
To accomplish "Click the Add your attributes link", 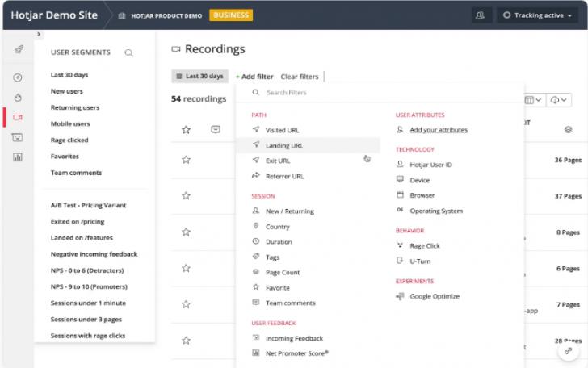I will pyautogui.click(x=439, y=130).
